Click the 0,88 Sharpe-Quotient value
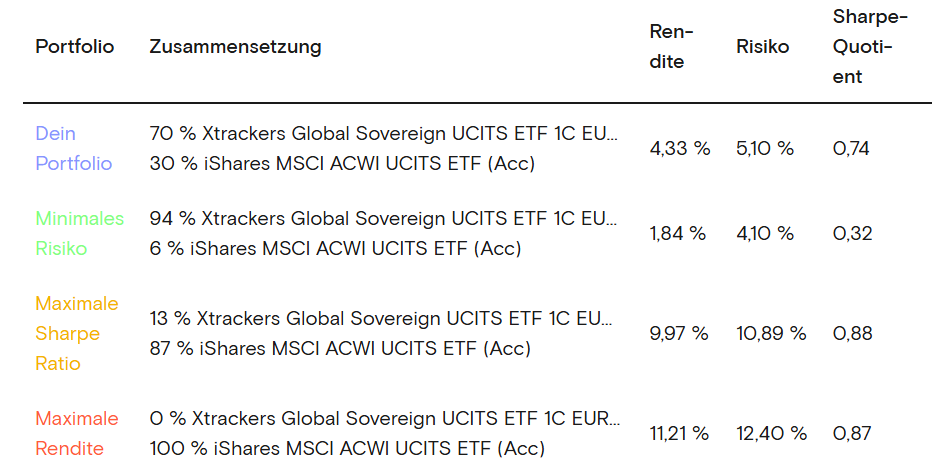Image resolution: width=932 pixels, height=472 pixels. click(x=852, y=333)
